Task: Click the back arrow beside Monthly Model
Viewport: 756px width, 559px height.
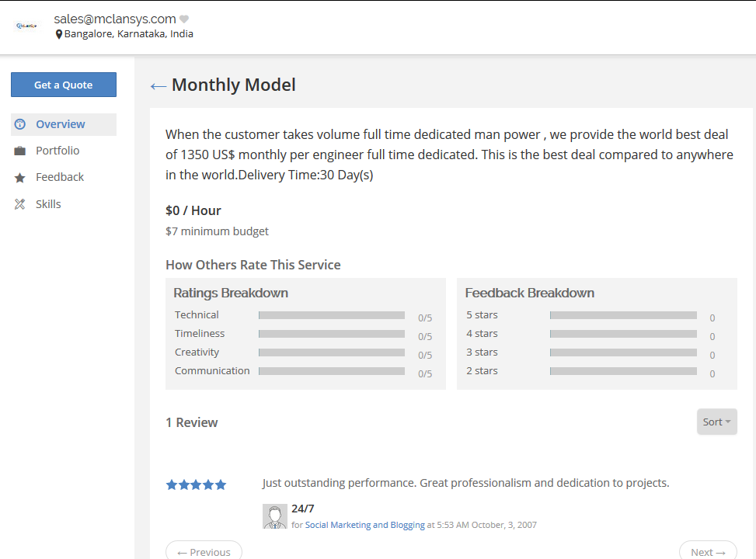Action: [158, 86]
